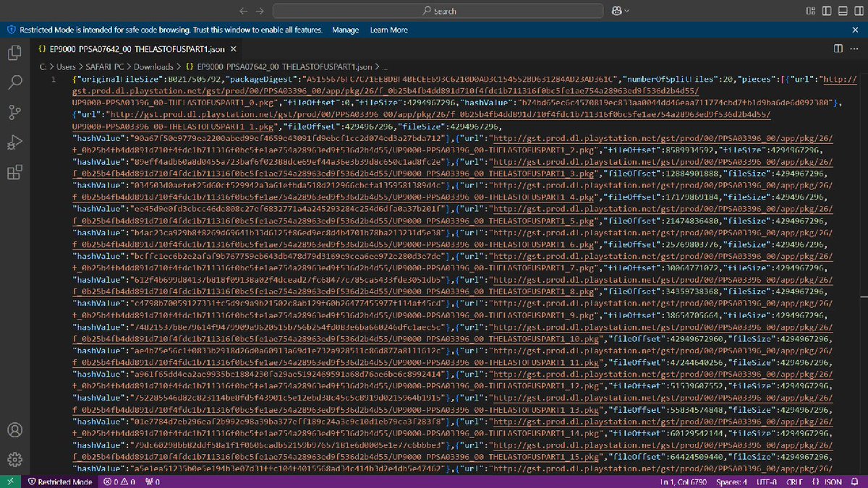This screenshot has height=488, width=868.
Task: Click the notifications bell icon
Action: [856, 481]
